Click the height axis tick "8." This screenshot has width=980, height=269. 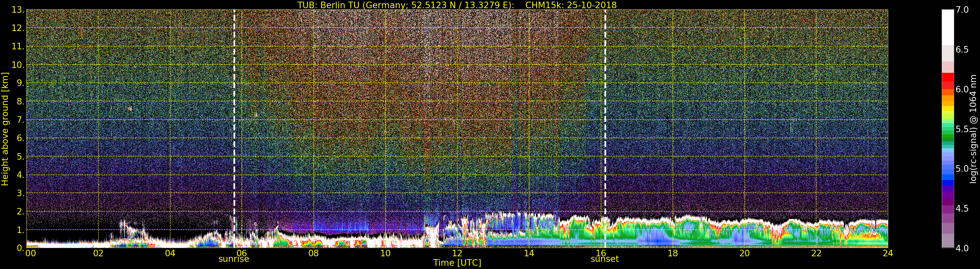[21, 102]
